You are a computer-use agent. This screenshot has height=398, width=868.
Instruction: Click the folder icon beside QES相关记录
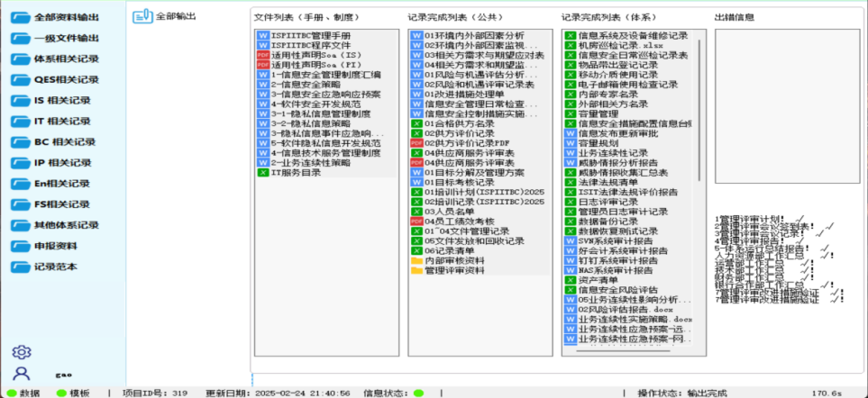[22, 79]
